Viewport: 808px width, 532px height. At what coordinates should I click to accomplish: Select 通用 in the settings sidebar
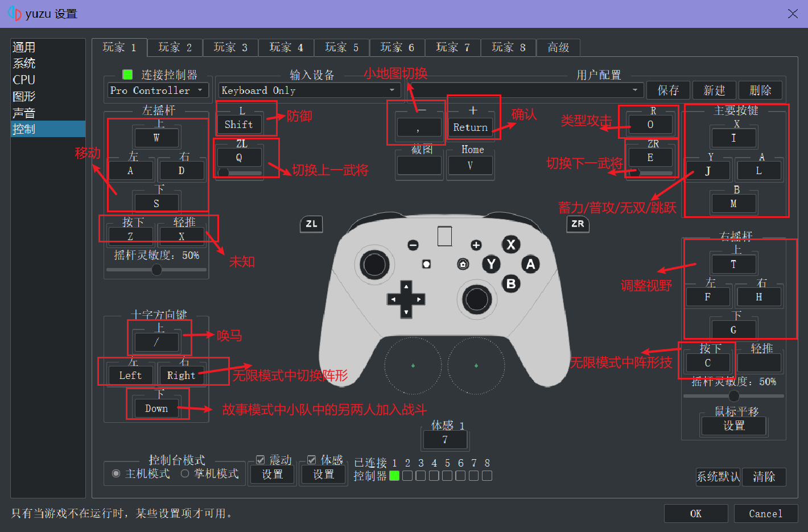(48, 47)
